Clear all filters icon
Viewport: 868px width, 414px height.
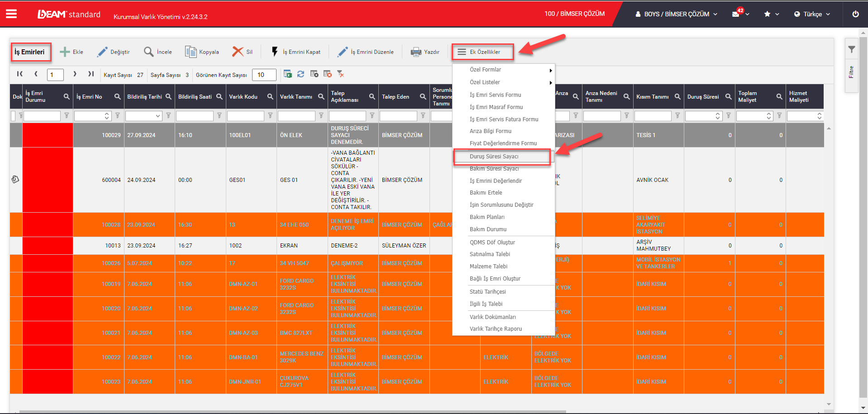tap(341, 74)
